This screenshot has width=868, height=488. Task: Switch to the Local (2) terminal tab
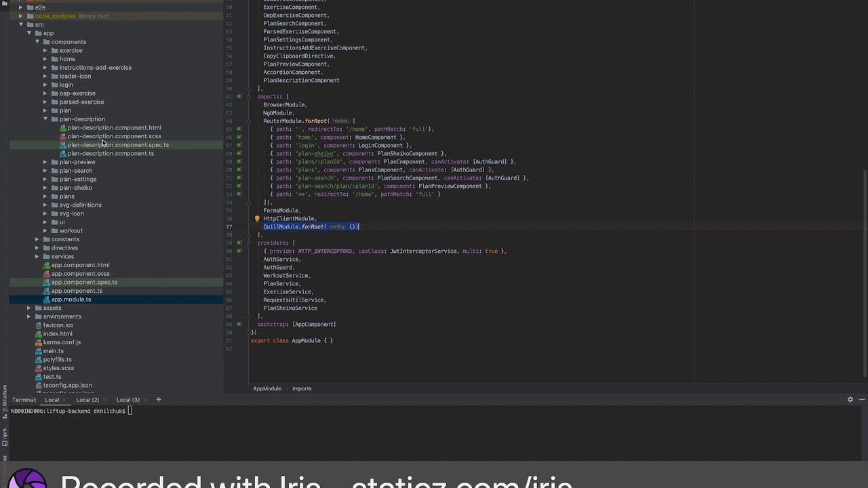pyautogui.click(x=87, y=400)
